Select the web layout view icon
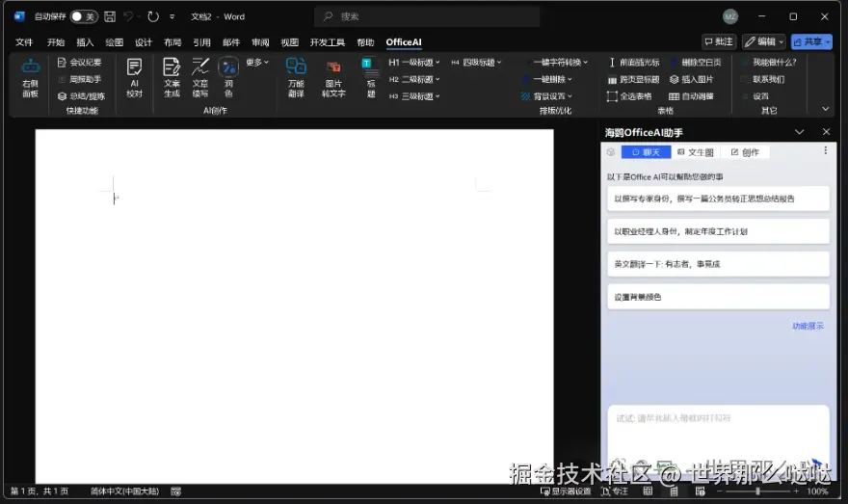The image size is (848, 504). click(700, 491)
